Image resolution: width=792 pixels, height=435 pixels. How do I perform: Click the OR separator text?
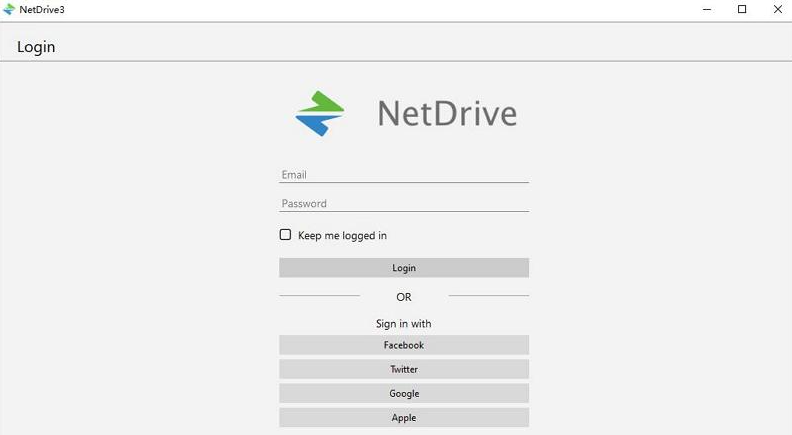coord(404,297)
